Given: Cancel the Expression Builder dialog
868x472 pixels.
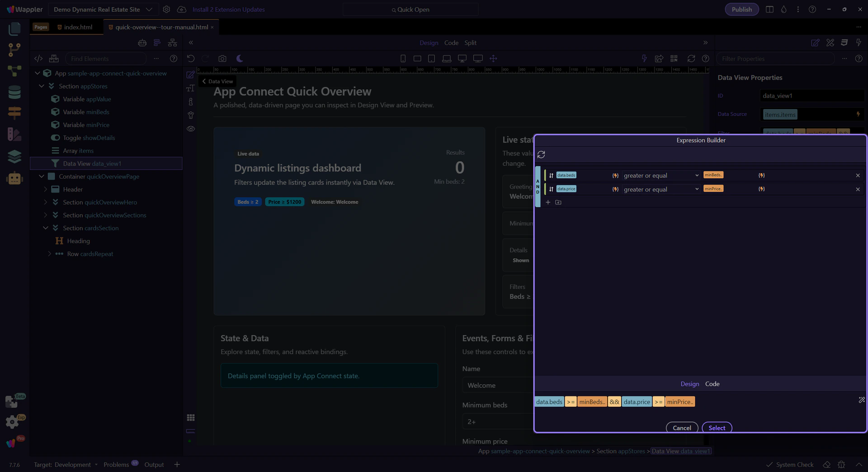Looking at the screenshot, I should click(682, 428).
